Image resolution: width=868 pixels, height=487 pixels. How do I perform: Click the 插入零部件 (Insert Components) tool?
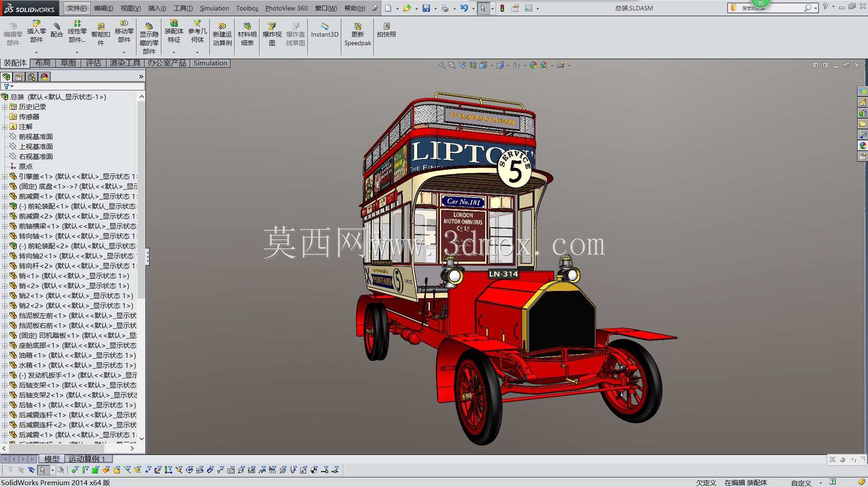pos(36,32)
